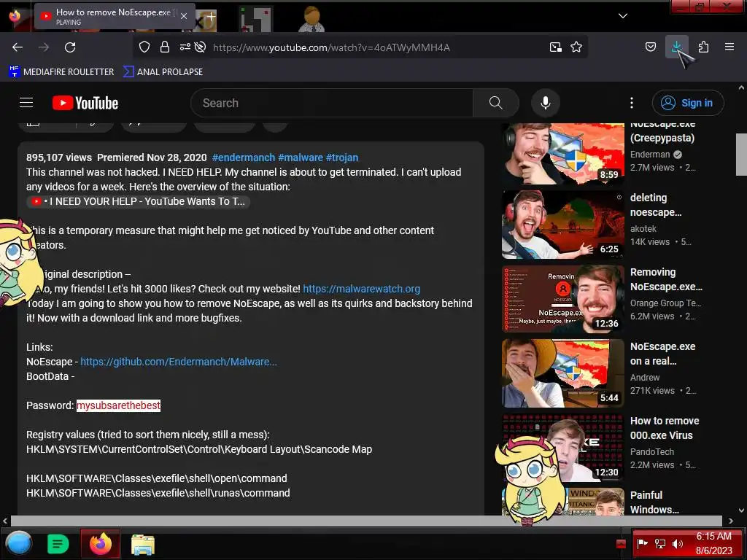Viewport: 747px width, 560px height.
Task: Submit search with magnifier button
Action: point(495,103)
